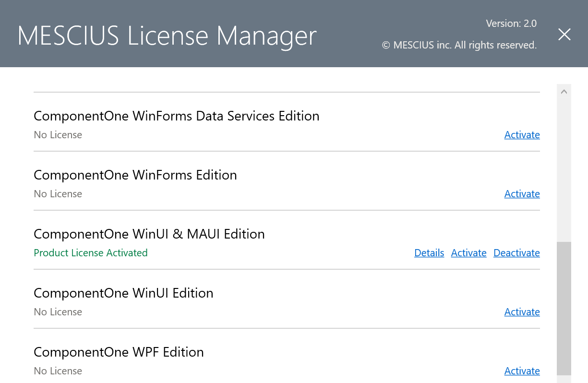
Task: Click No License under WinForms Edition
Action: tap(58, 194)
